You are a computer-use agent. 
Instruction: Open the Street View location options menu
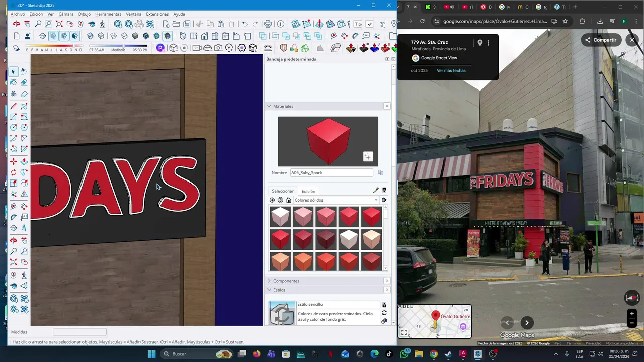tap(488, 43)
